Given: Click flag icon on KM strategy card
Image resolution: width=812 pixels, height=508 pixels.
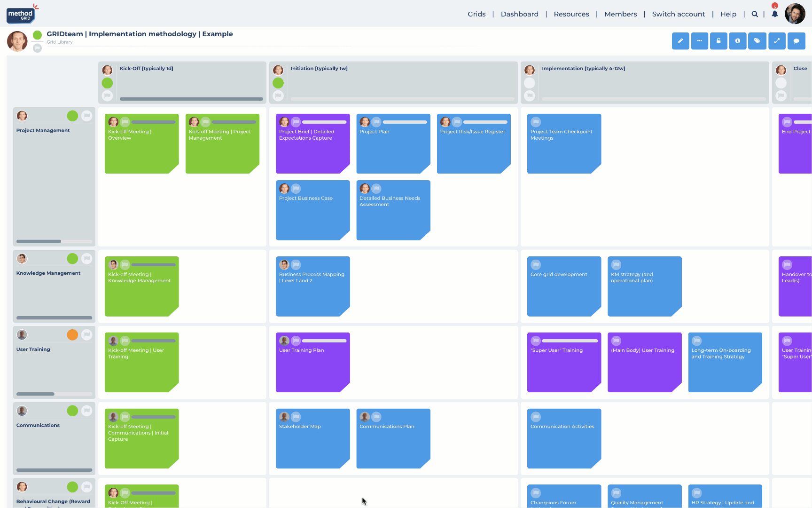Looking at the screenshot, I should [616, 265].
